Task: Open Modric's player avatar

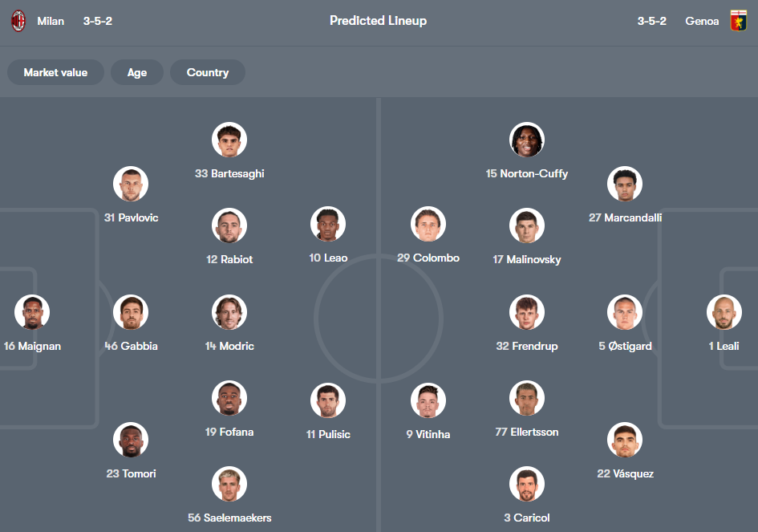Action: pyautogui.click(x=229, y=312)
